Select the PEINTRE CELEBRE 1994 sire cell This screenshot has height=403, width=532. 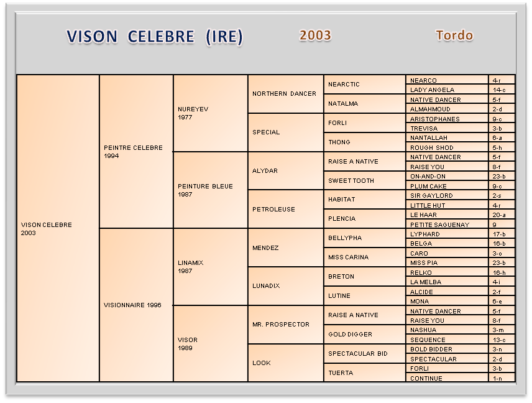[136, 152]
